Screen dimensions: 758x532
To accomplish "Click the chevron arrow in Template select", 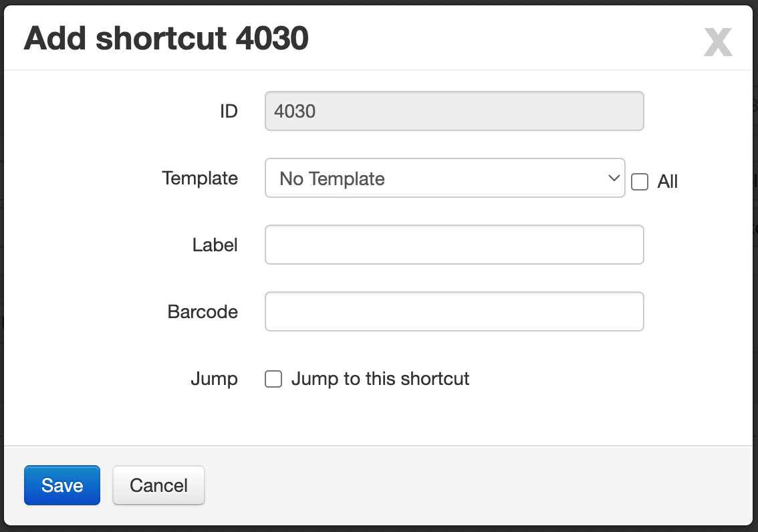I will pyautogui.click(x=614, y=178).
